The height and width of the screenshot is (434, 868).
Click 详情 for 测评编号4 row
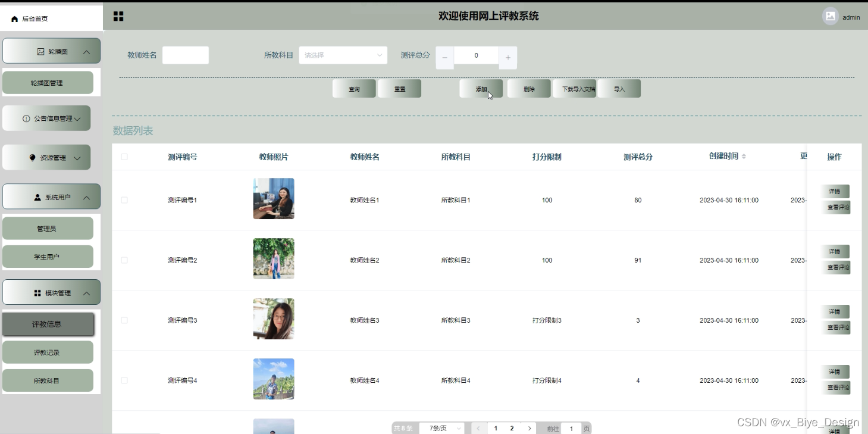coord(835,372)
